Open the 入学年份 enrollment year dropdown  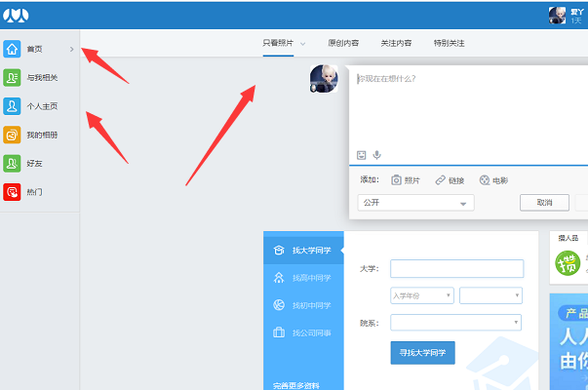point(421,295)
